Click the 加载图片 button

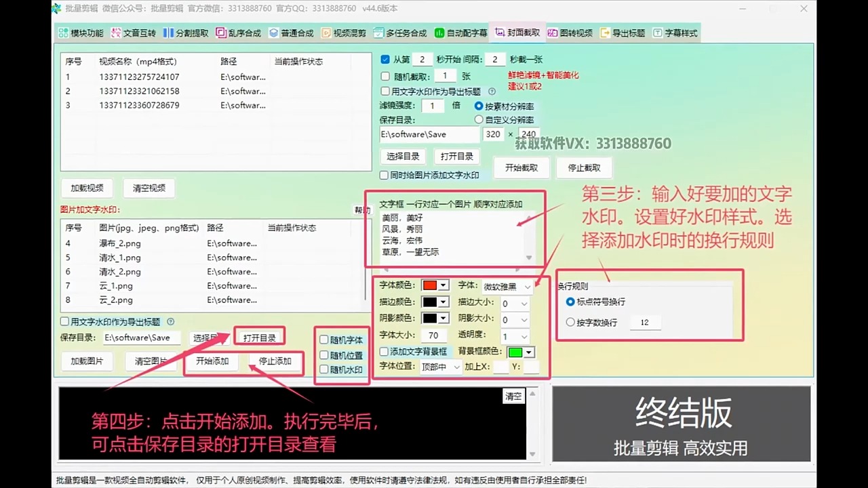pos(87,361)
